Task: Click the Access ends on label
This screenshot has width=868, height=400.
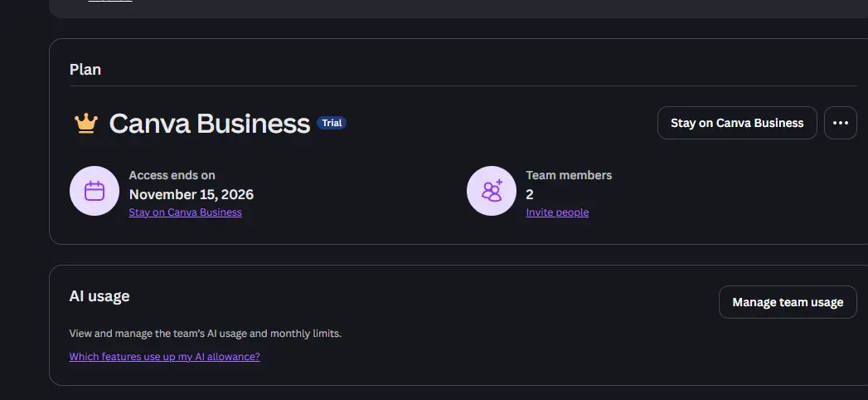Action: tap(172, 175)
